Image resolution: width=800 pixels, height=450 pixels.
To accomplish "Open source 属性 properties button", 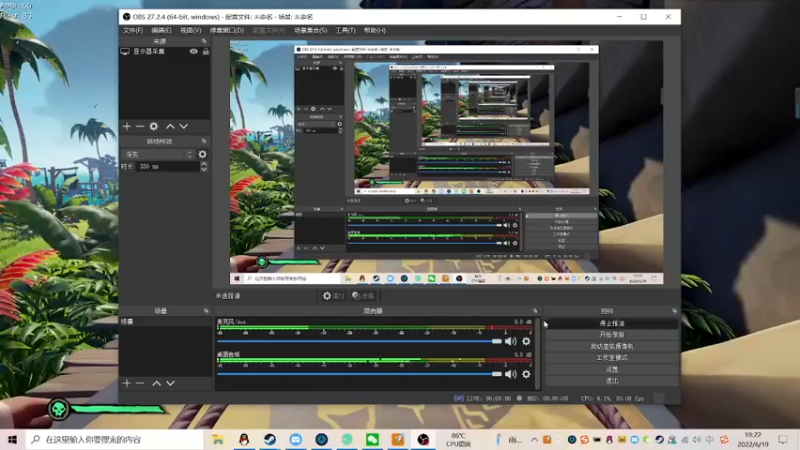I will coord(334,296).
